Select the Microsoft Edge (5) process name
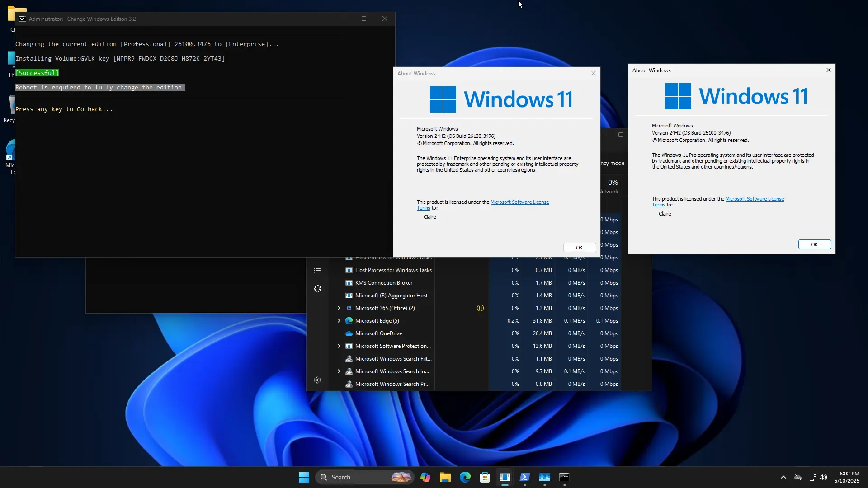The width and height of the screenshot is (868, 488). click(x=377, y=321)
